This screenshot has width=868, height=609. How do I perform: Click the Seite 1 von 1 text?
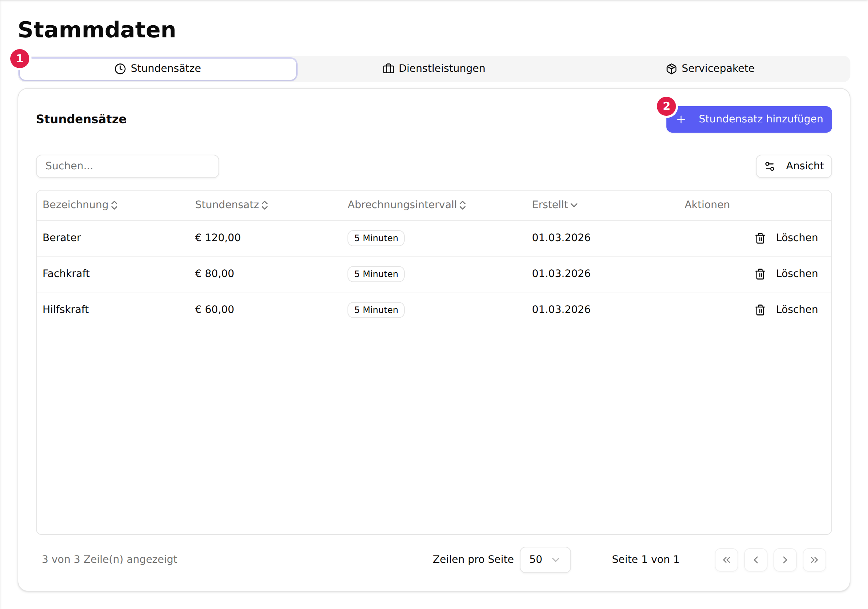coord(646,560)
